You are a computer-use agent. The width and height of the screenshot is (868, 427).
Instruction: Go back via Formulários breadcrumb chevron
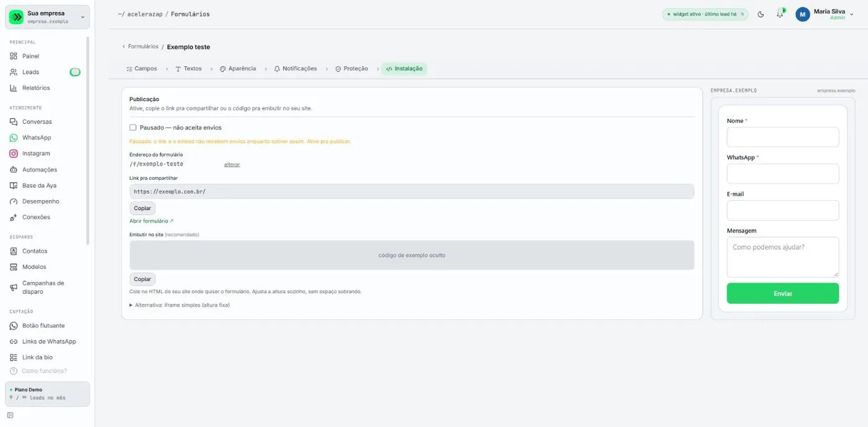click(x=124, y=46)
